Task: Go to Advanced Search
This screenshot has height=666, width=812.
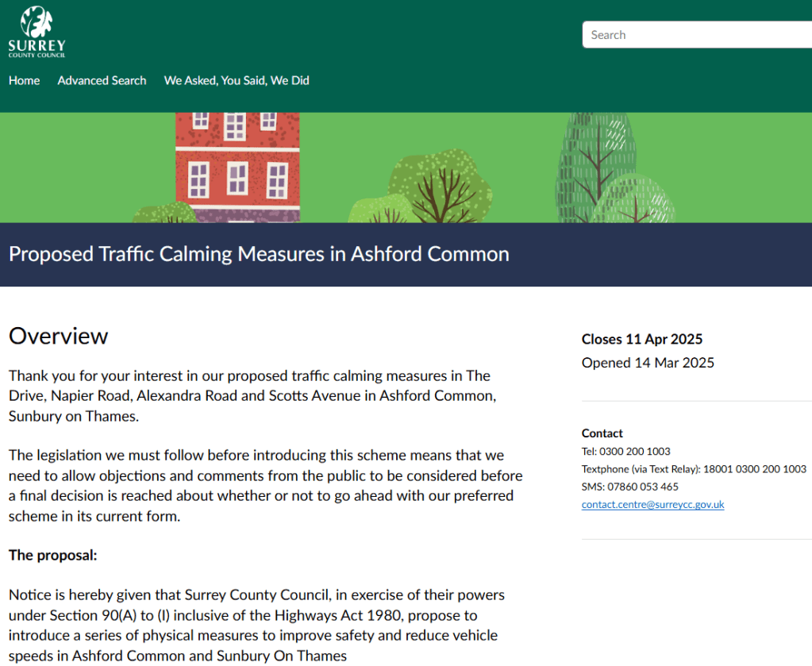Action: point(102,80)
